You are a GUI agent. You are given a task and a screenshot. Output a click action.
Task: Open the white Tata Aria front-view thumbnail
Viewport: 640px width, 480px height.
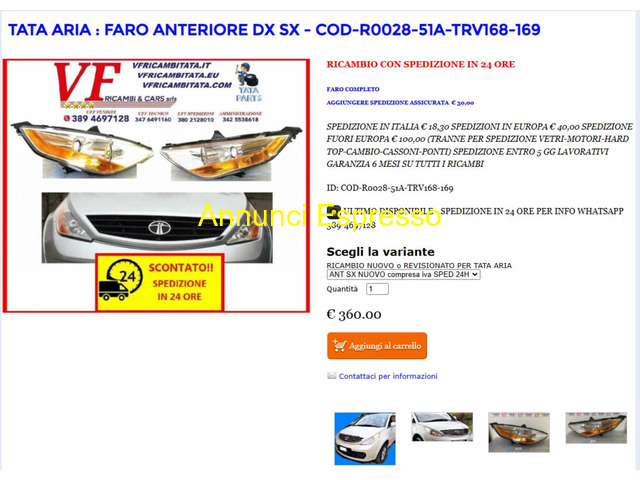pos(365,438)
